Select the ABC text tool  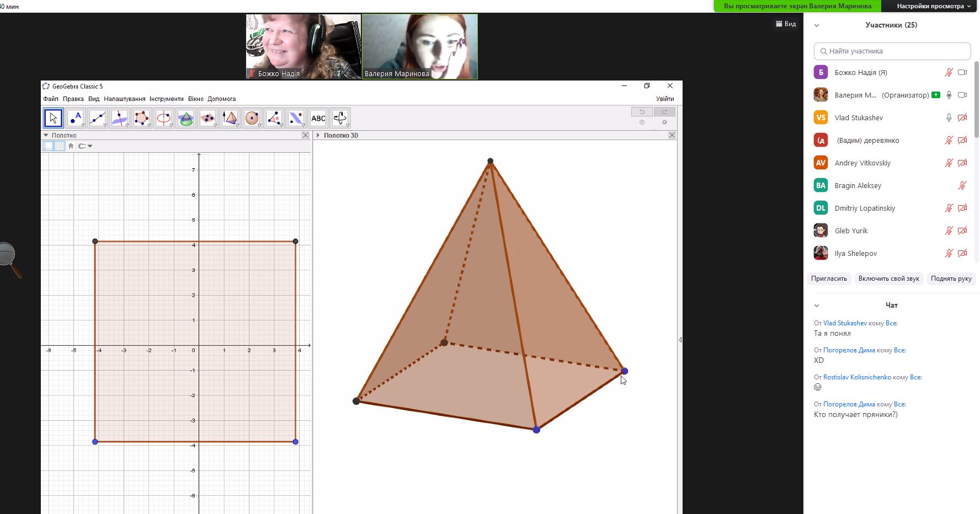(318, 118)
